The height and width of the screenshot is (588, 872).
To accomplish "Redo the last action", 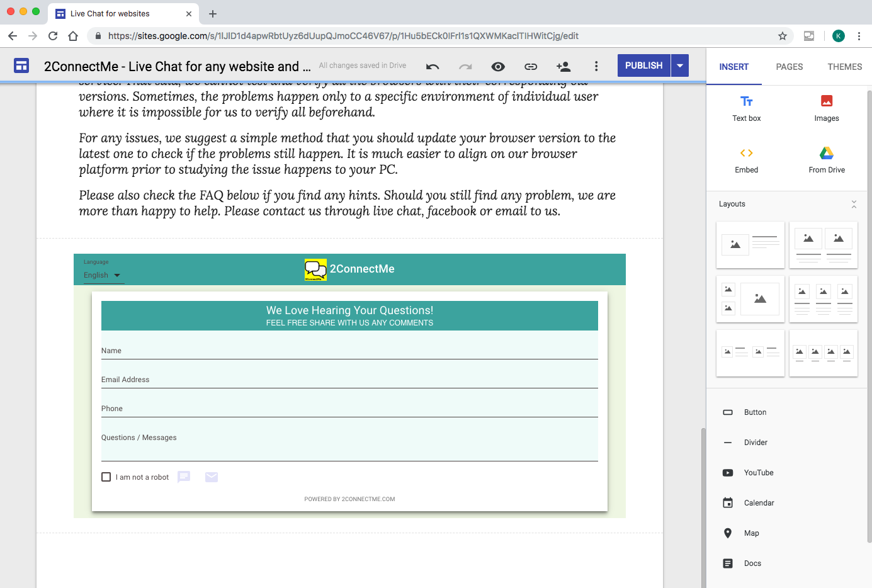I will pos(465,66).
